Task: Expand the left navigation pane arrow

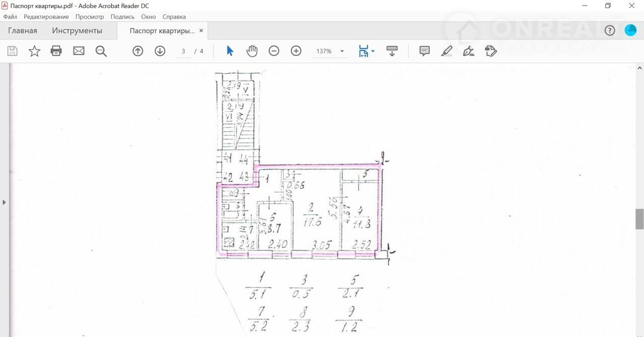Action: point(5,202)
